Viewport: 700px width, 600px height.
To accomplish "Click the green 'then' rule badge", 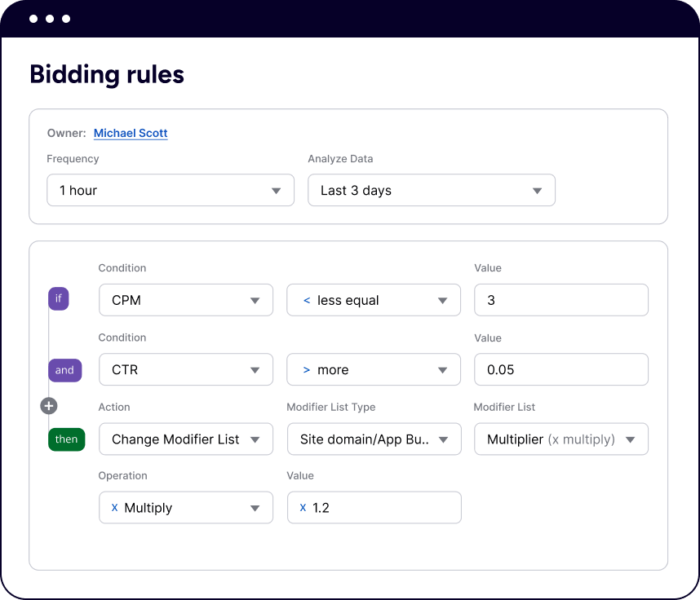I will [x=66, y=439].
